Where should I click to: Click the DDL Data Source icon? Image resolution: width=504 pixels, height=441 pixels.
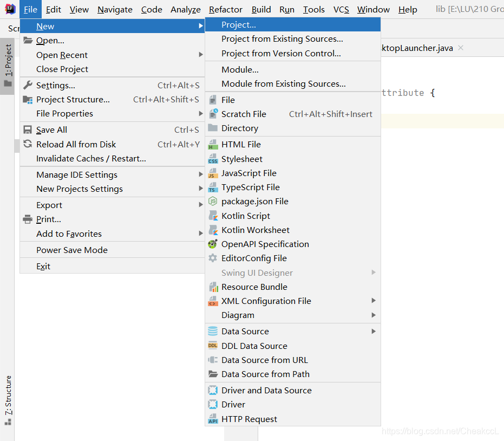[x=213, y=346]
